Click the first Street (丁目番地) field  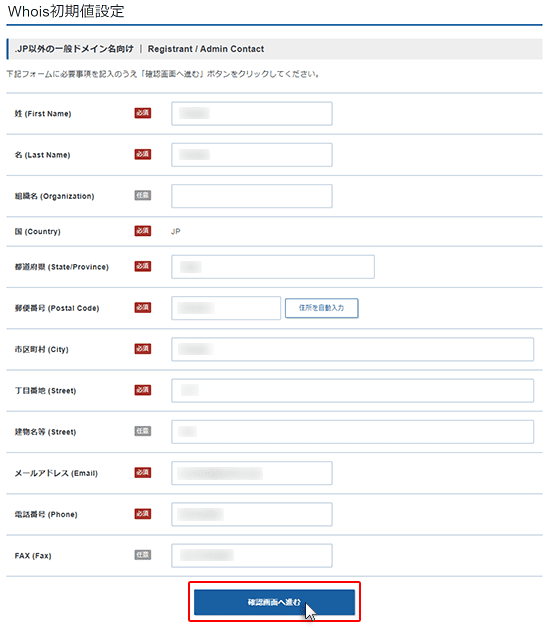point(353,390)
